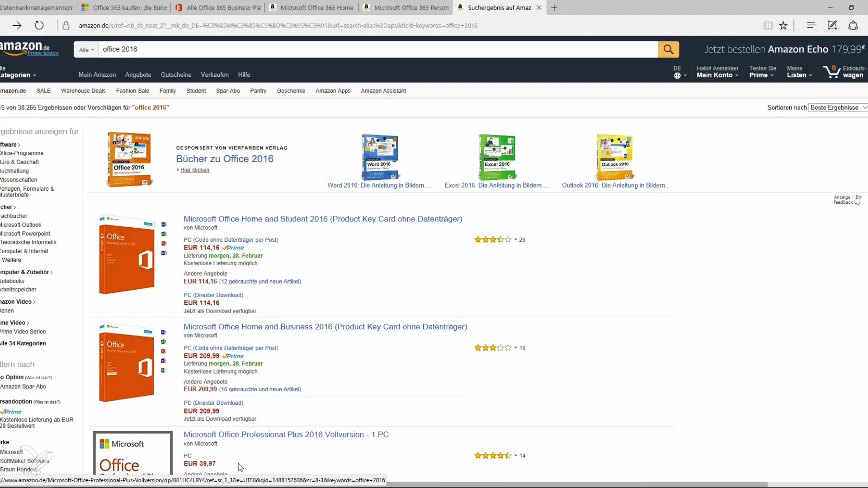Click the Outlook 2016 book cover
This screenshot has height=488, width=868.
click(615, 157)
